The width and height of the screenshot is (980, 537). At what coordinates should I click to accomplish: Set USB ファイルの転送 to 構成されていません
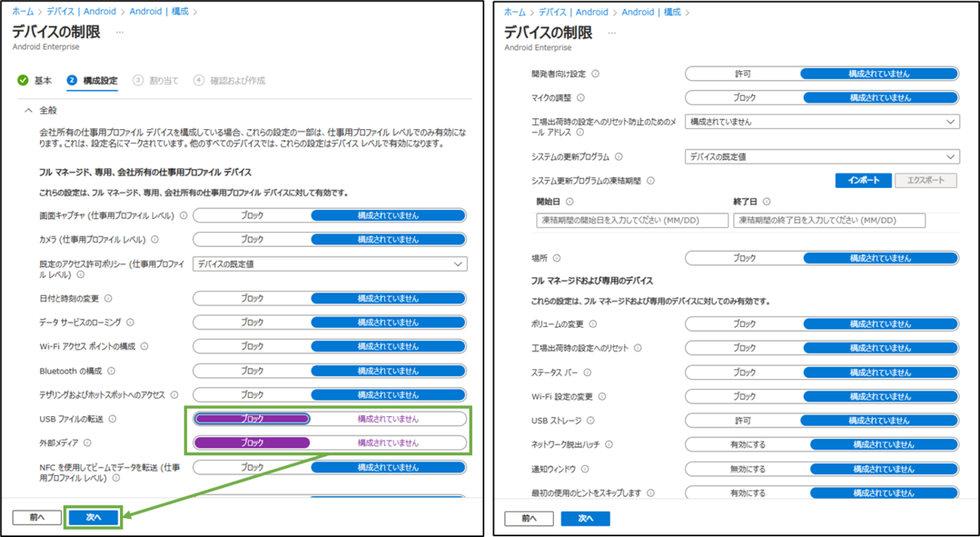pos(388,418)
